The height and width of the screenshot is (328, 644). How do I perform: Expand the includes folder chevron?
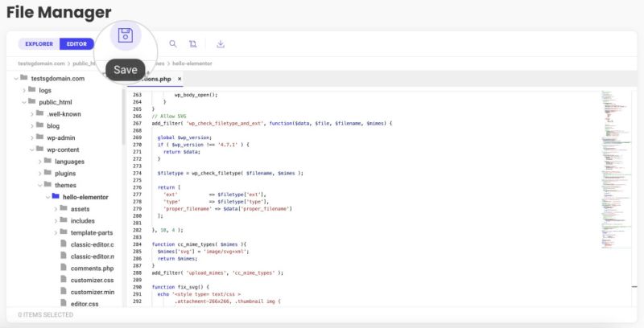(56, 221)
